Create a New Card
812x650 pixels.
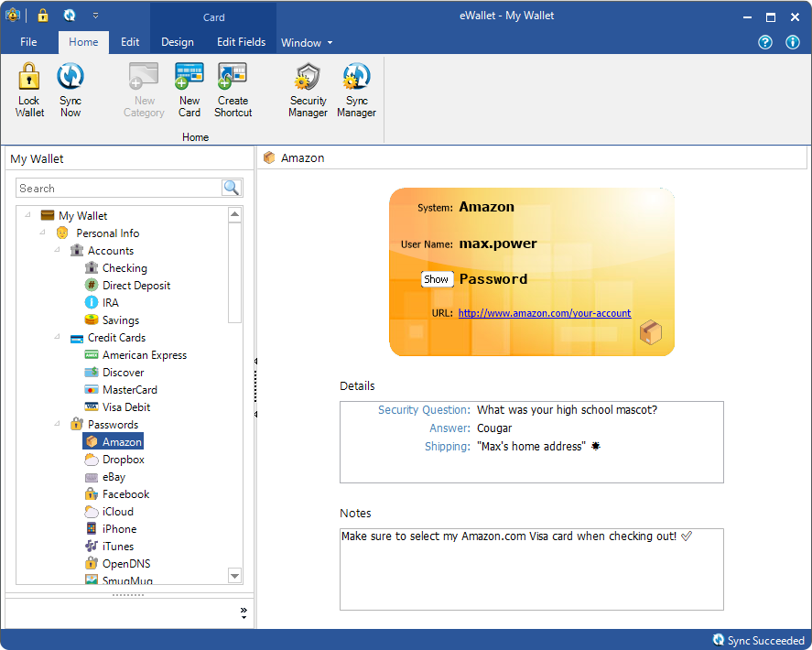click(189, 90)
